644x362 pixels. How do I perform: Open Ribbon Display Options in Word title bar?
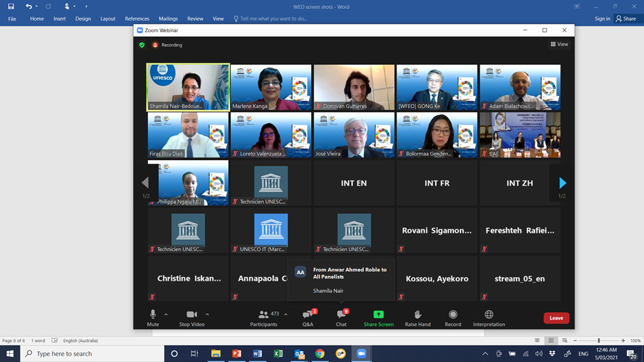(577, 7)
